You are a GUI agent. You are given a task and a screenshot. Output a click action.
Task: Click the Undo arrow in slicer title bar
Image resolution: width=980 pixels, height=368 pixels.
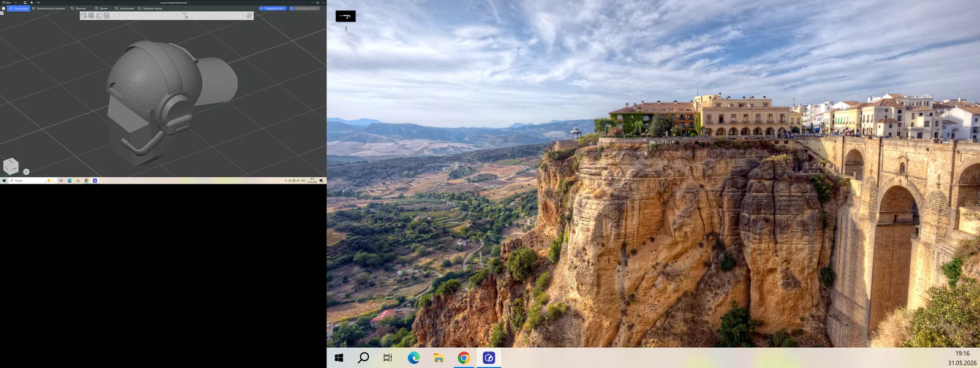[32, 2]
